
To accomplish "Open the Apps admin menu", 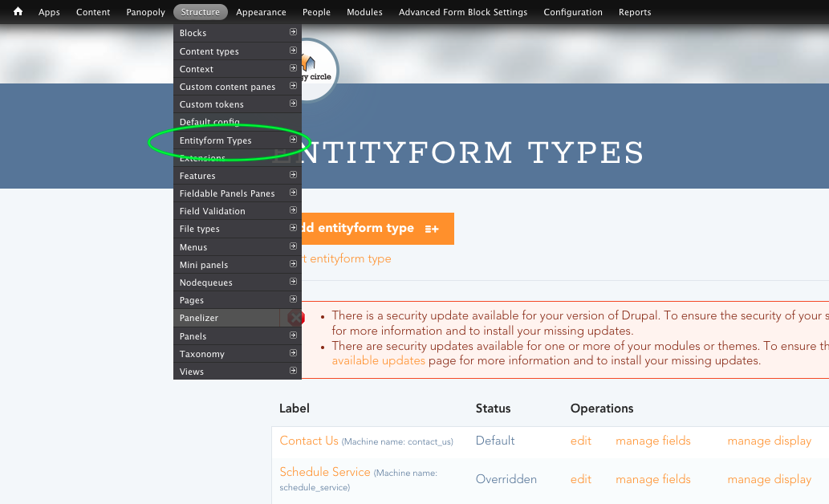I will (49, 11).
